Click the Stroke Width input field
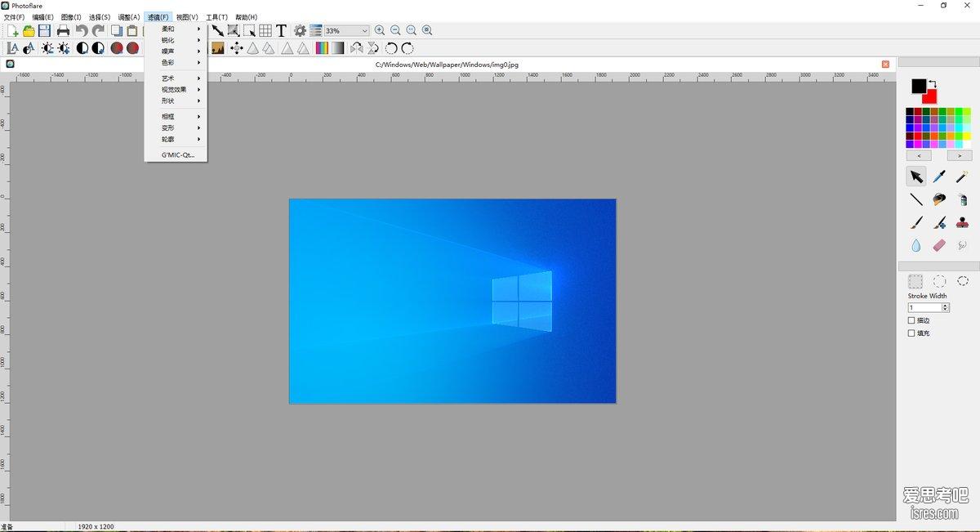 pyautogui.click(x=924, y=307)
